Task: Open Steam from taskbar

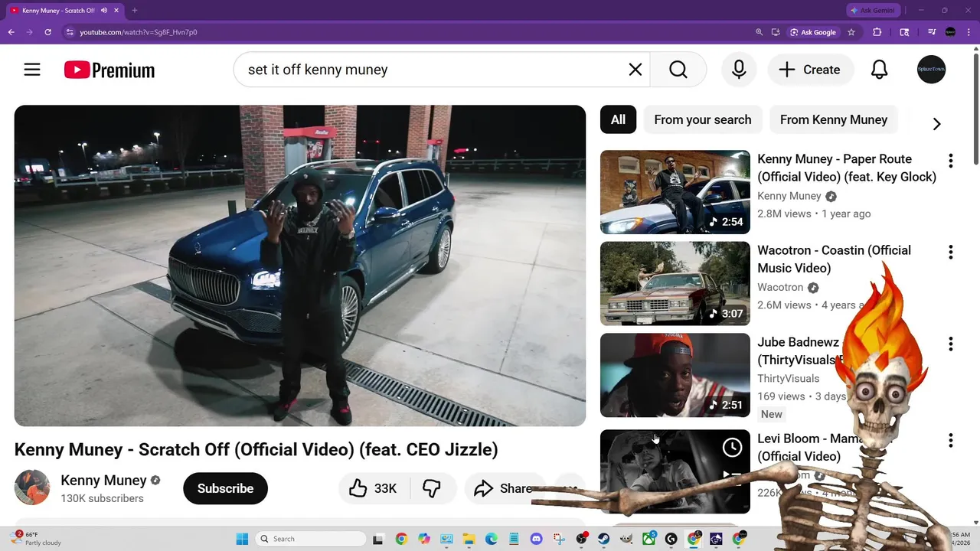Action: click(x=603, y=539)
